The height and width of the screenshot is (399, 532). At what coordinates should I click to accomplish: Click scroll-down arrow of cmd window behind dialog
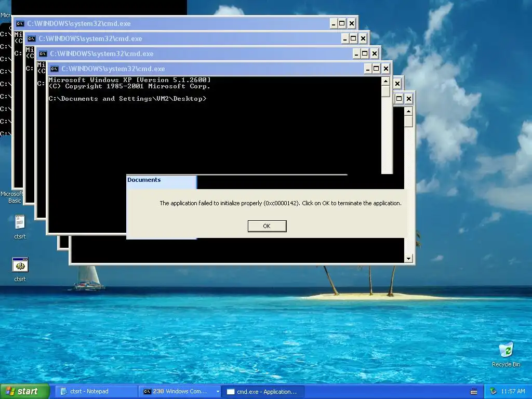(x=408, y=259)
